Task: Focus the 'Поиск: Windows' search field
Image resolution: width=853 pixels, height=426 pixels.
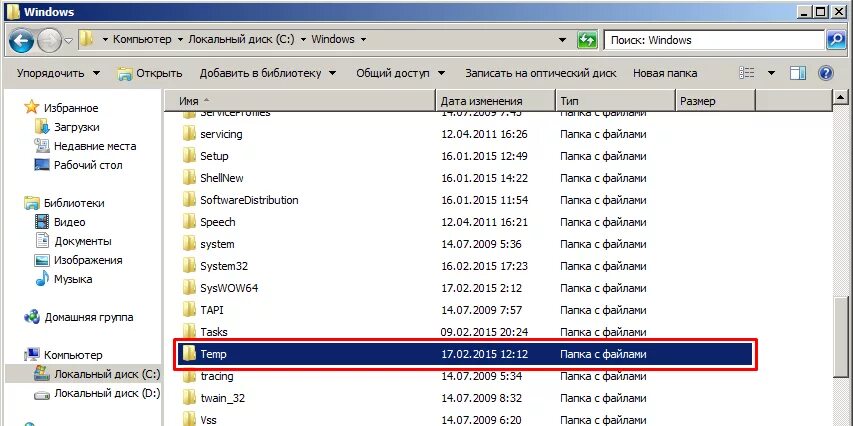Action: (x=714, y=40)
